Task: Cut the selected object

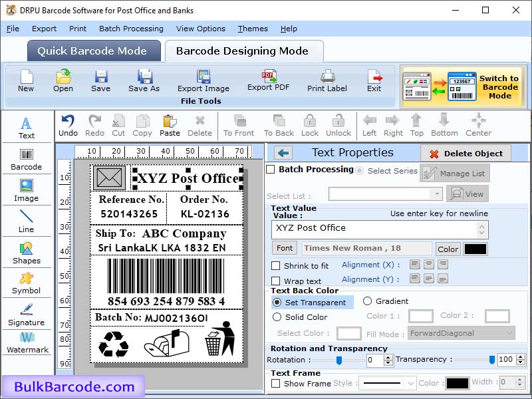Action: coord(118,126)
